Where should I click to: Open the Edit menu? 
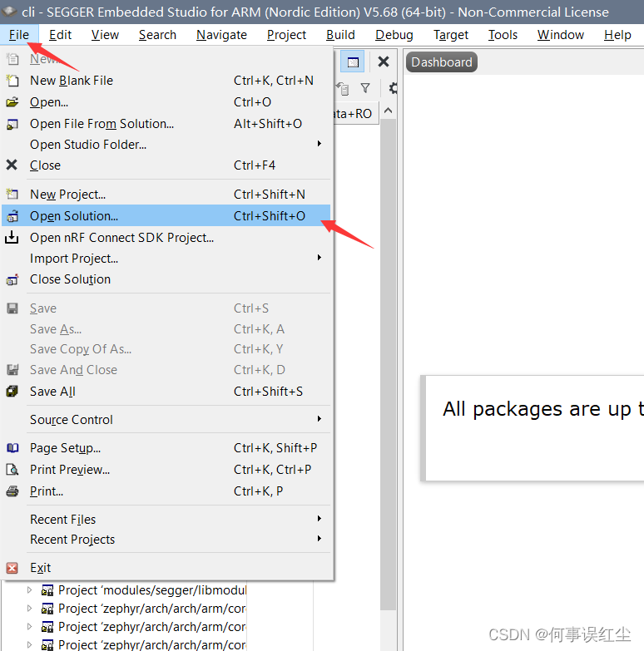(60, 35)
